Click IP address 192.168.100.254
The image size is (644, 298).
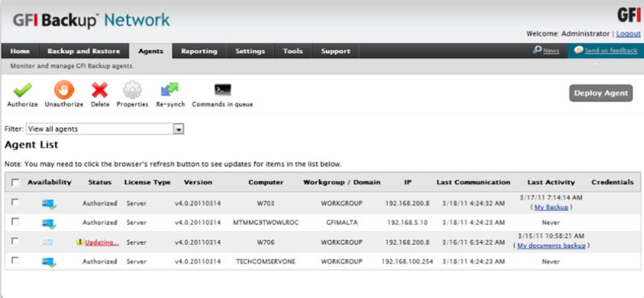(x=407, y=262)
